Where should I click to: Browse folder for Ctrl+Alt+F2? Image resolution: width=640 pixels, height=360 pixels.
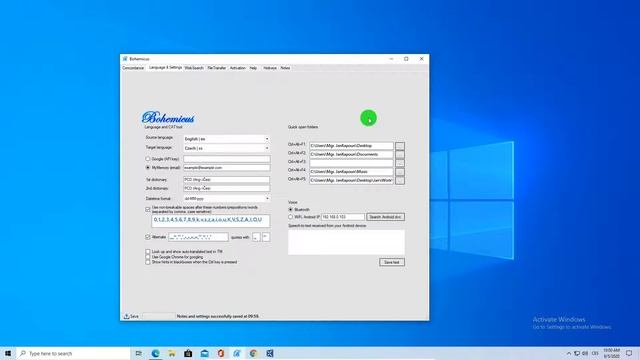[x=400, y=154]
